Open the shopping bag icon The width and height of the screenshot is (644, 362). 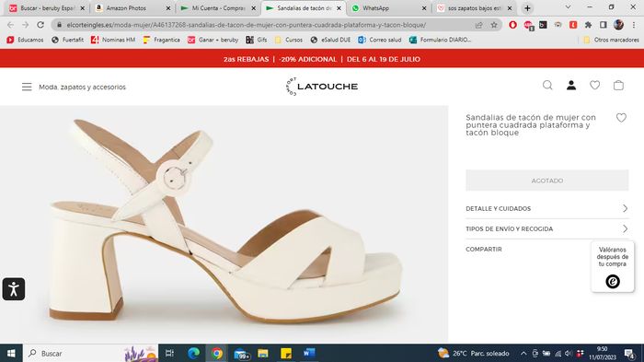click(618, 85)
